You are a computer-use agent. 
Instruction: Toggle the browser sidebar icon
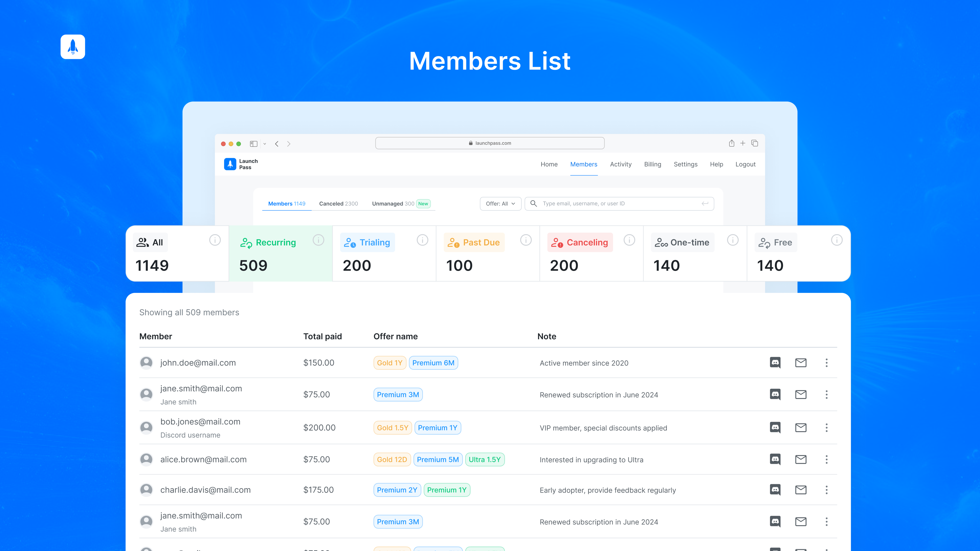[253, 144]
